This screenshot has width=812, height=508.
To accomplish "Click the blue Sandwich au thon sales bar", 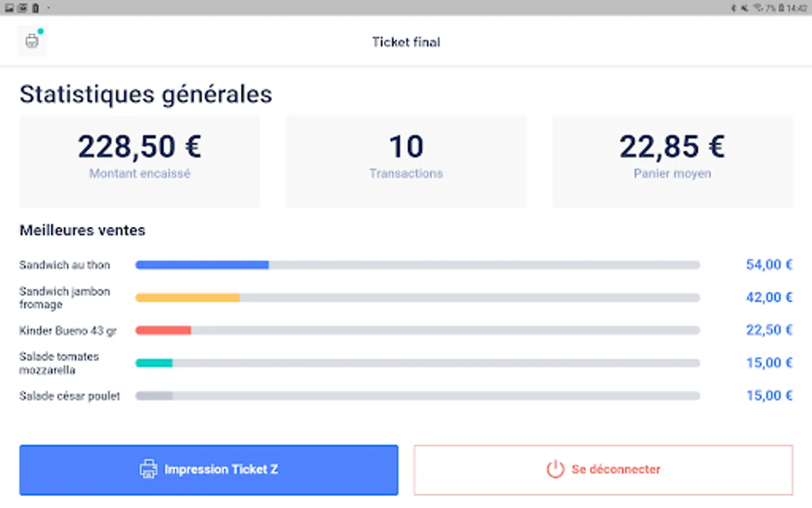I will [202, 265].
